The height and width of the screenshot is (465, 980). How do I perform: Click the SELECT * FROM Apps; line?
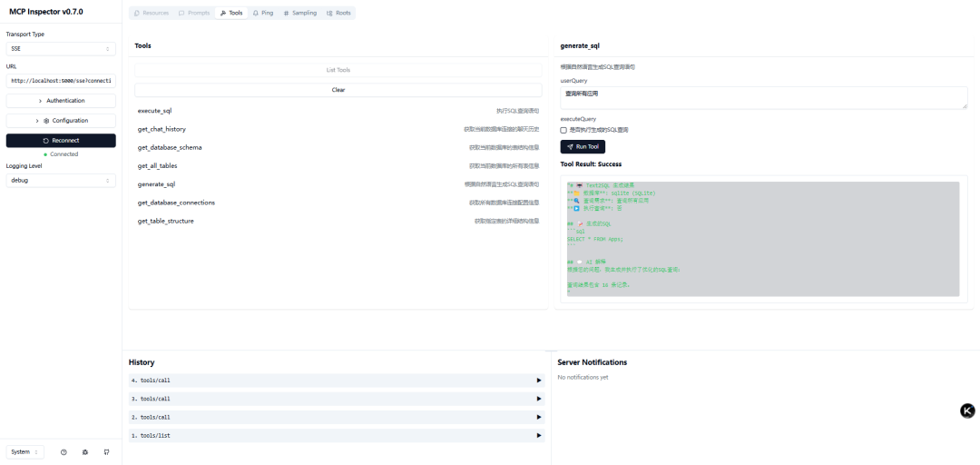pos(595,239)
